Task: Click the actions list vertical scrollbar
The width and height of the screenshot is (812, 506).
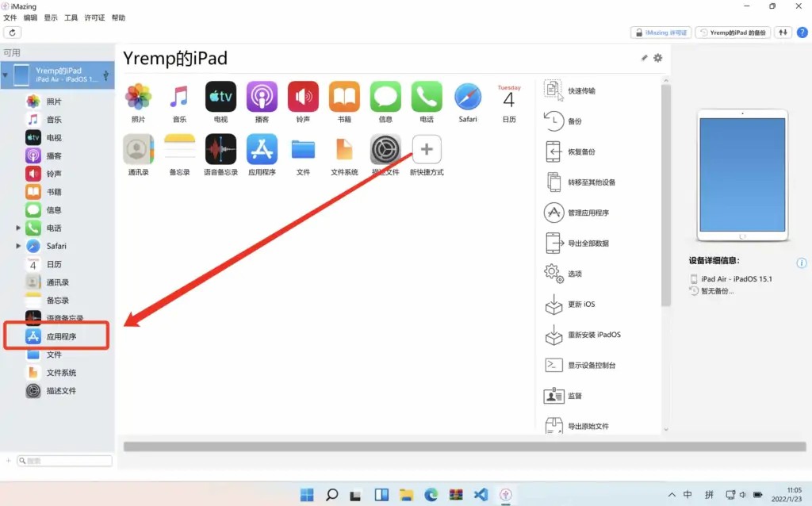Action: point(666,195)
